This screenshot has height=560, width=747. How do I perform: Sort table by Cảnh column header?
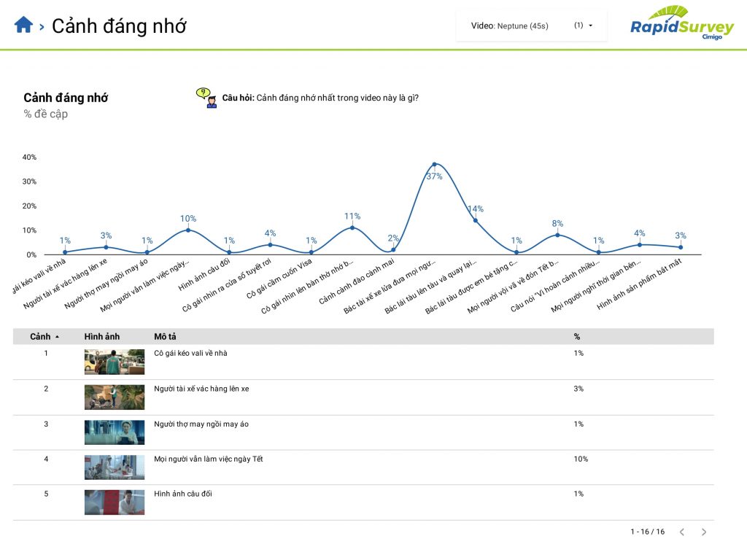click(x=41, y=337)
